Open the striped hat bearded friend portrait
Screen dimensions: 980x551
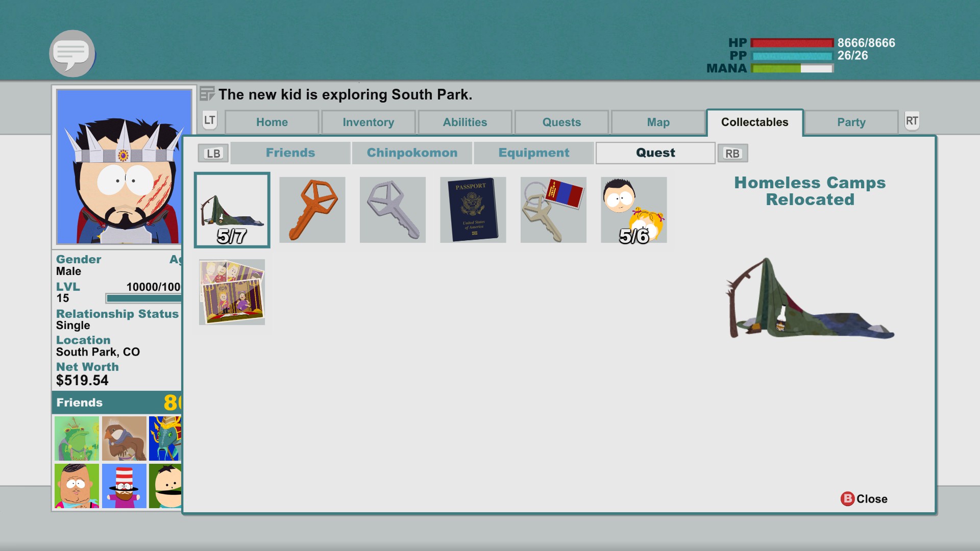click(124, 486)
